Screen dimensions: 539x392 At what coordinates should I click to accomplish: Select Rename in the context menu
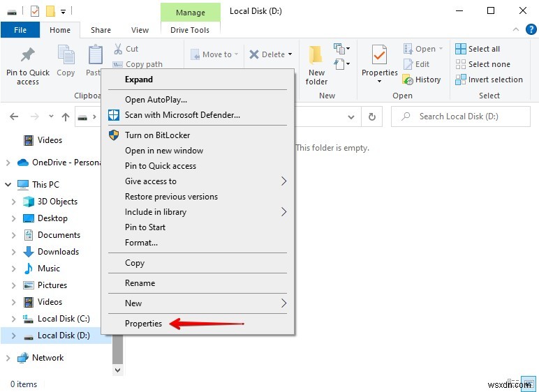198,283
